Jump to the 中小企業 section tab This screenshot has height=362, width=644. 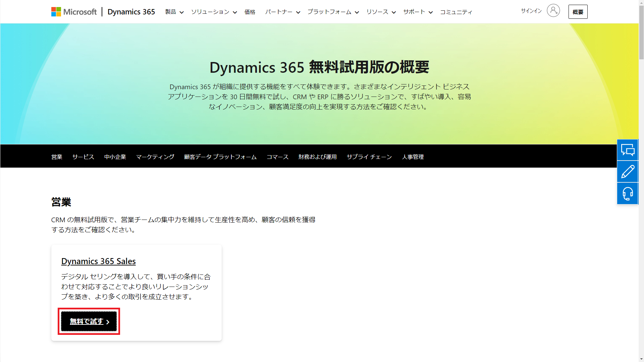(x=115, y=157)
